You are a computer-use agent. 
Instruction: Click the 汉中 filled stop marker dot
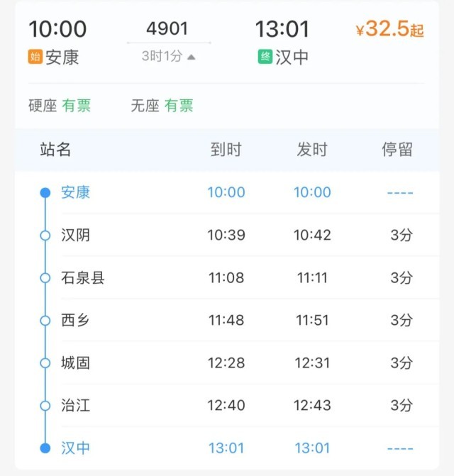[45, 448]
